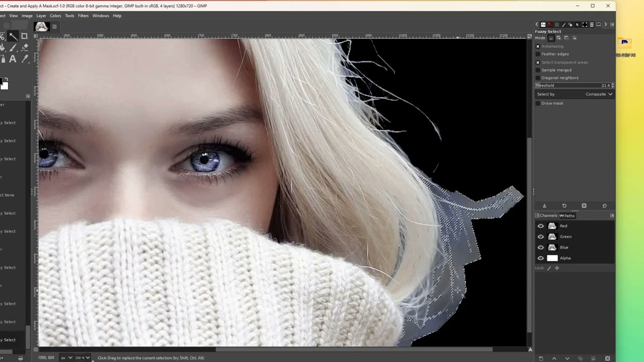Enable the Sample merged checkbox
Image resolution: width=644 pixels, height=362 pixels.
coord(538,70)
